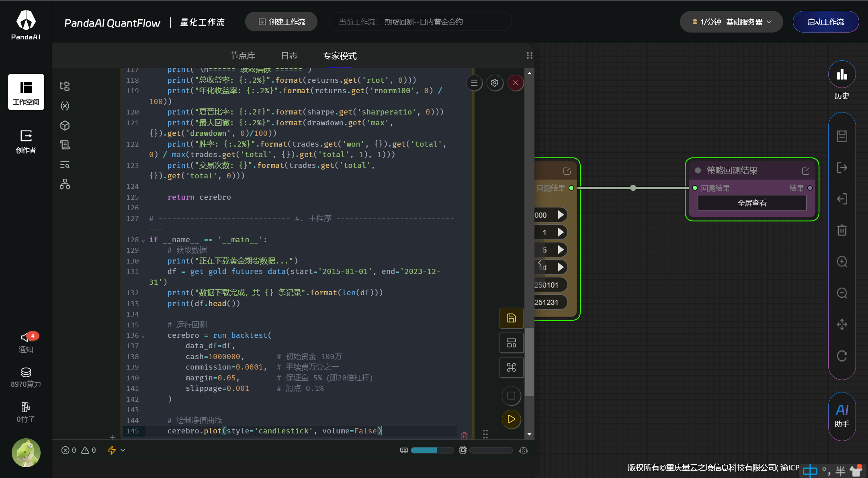The height and width of the screenshot is (478, 868).
Task: Open the AI 助手 assistant
Action: pyautogui.click(x=842, y=416)
